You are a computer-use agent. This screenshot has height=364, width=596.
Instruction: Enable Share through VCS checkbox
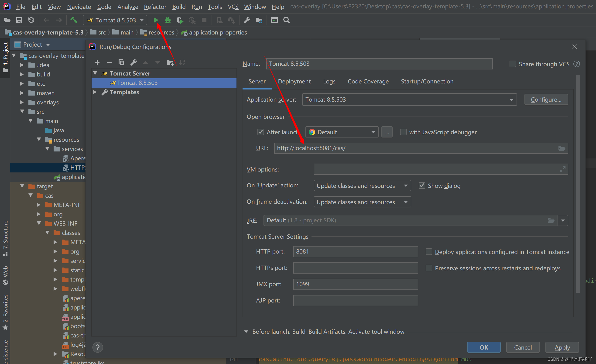point(513,64)
